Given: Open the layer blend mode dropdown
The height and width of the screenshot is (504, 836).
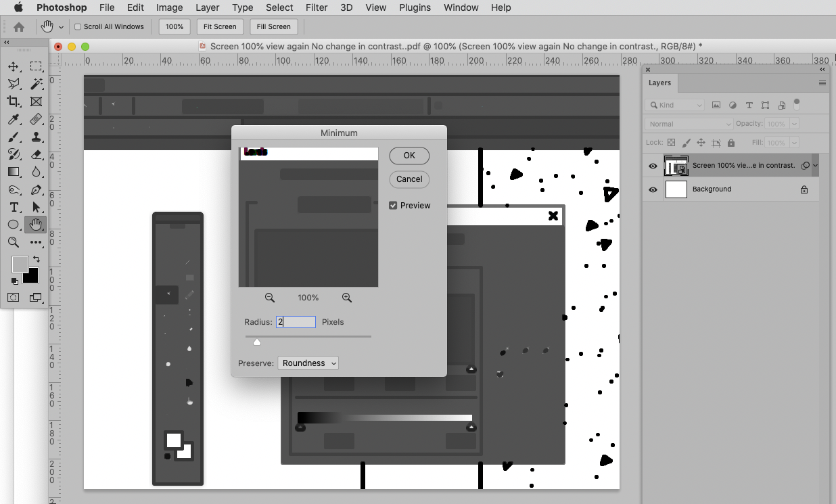Looking at the screenshot, I should (689, 124).
